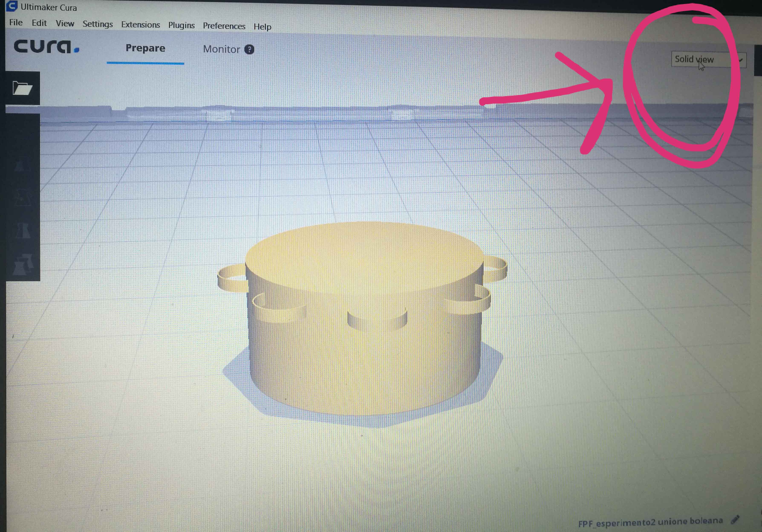The width and height of the screenshot is (762, 532).
Task: Click the Cura logo
Action: pos(46,46)
